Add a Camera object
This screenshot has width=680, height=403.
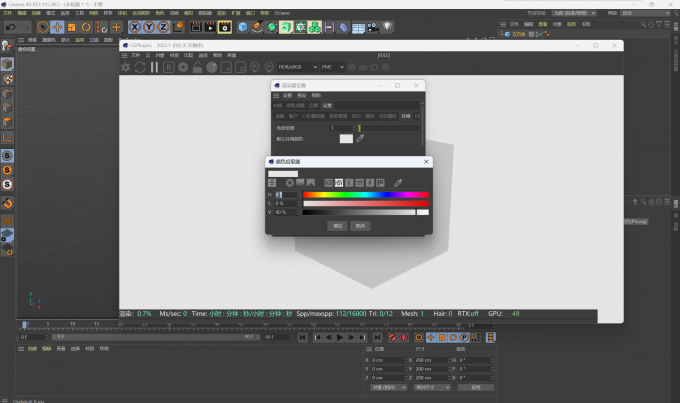tap(373, 27)
